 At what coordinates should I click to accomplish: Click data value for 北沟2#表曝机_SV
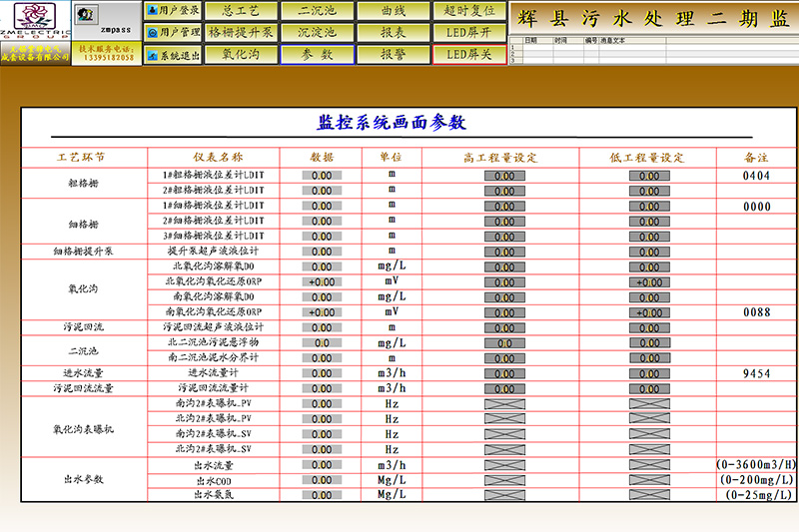point(322,450)
